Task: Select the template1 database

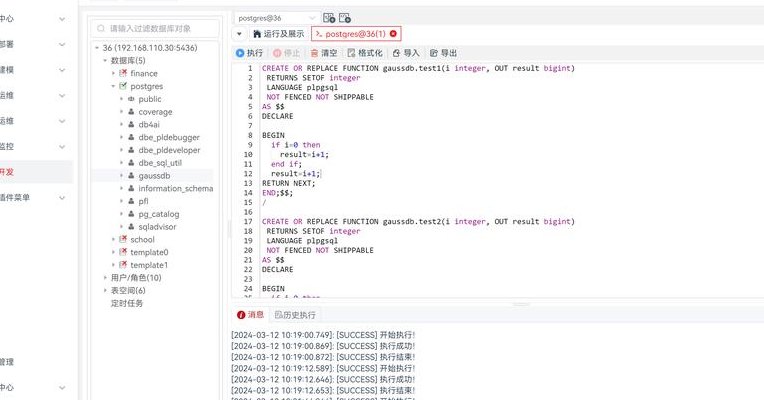Action: click(x=149, y=265)
